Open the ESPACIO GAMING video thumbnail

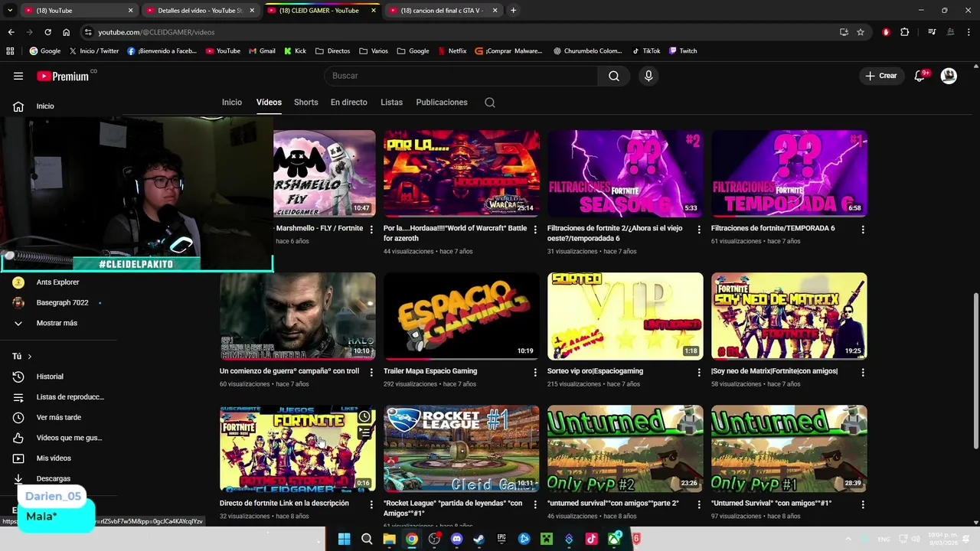pyautogui.click(x=462, y=316)
